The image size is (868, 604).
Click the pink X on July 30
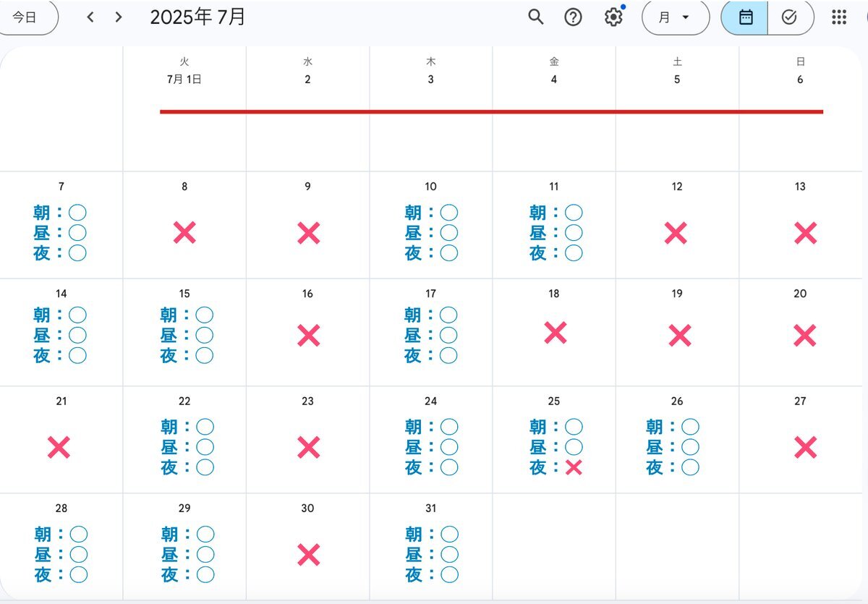308,555
